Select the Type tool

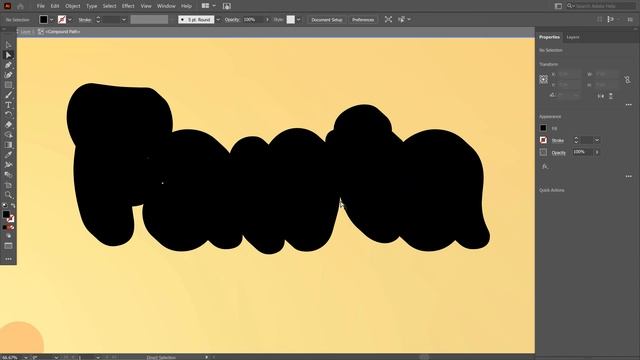point(8,105)
